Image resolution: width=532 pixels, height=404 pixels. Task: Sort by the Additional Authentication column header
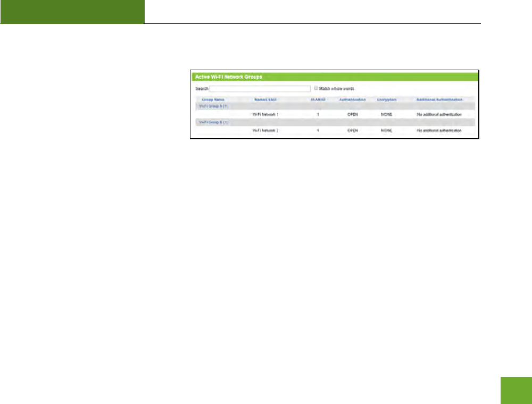(x=439, y=99)
